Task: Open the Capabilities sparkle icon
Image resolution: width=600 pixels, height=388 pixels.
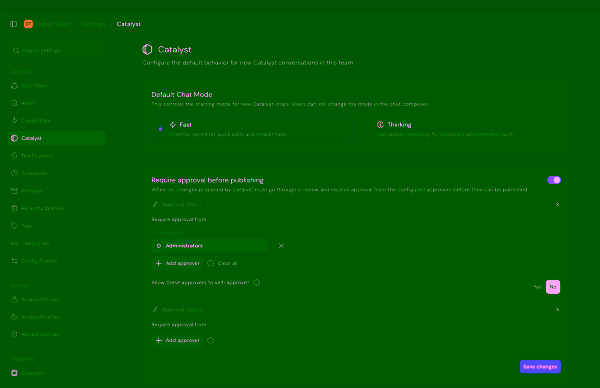Action: tap(15, 121)
